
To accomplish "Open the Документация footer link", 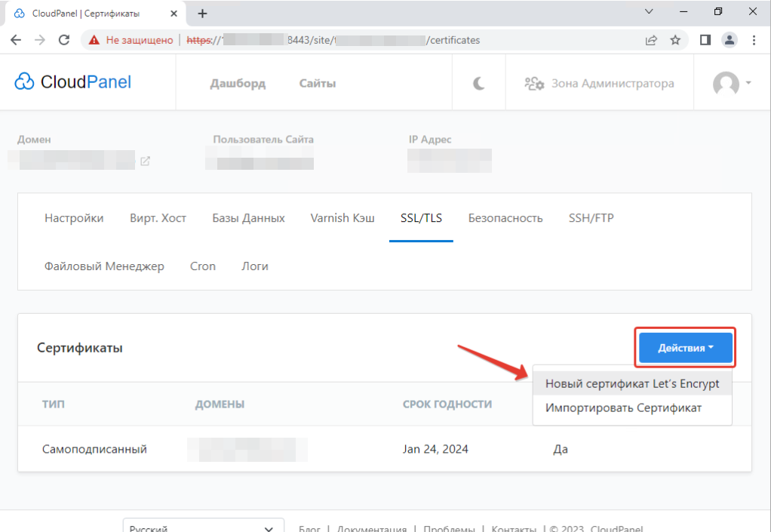I will coord(372,529).
